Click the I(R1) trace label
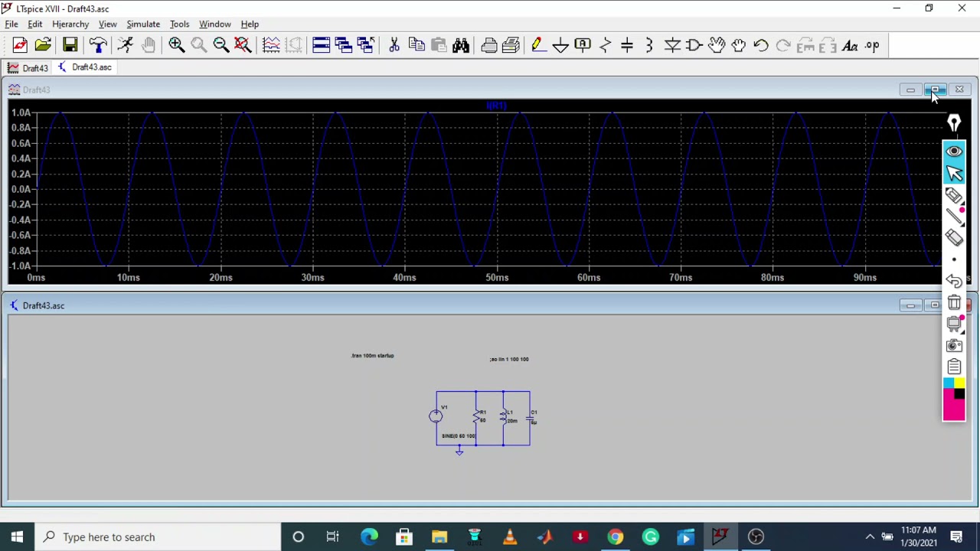 [x=496, y=106]
